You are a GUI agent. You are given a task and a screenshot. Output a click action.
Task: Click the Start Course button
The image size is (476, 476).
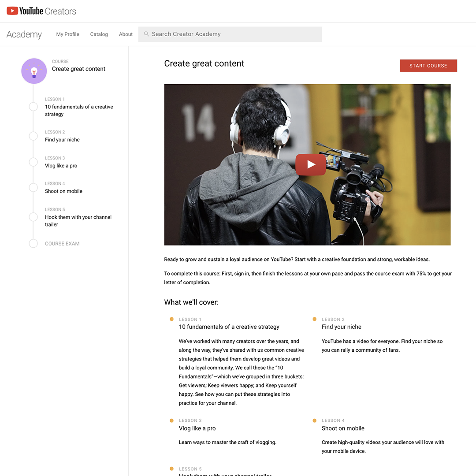pyautogui.click(x=428, y=66)
